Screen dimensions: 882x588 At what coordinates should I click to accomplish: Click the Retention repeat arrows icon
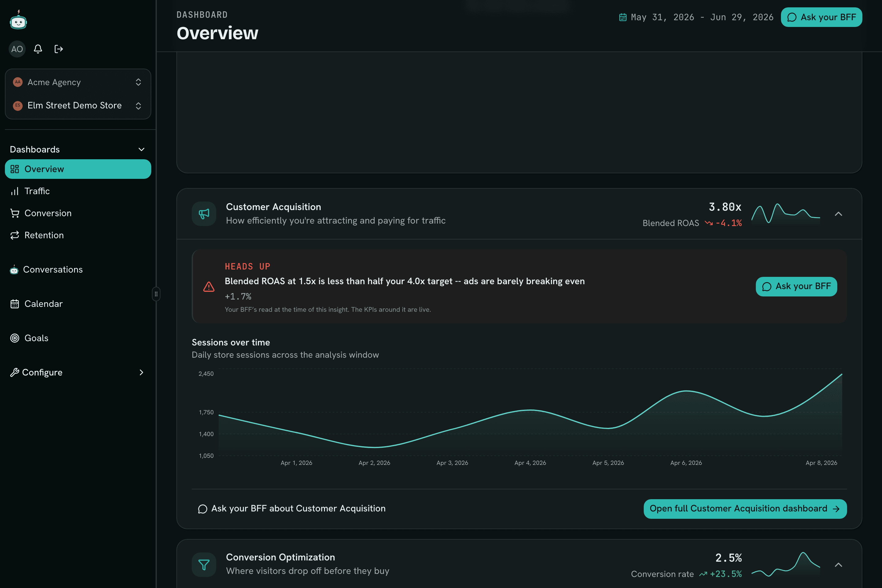point(15,235)
